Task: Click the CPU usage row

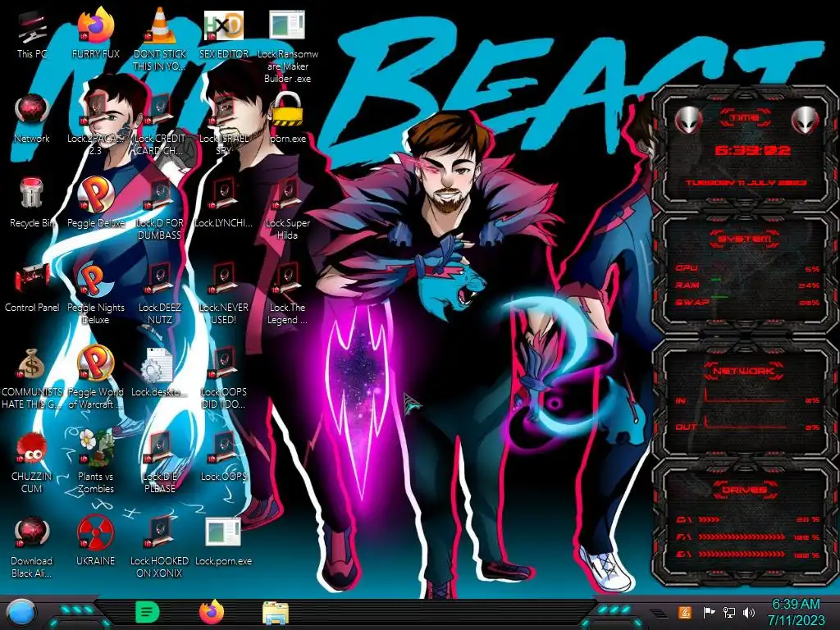Action: coord(747,268)
